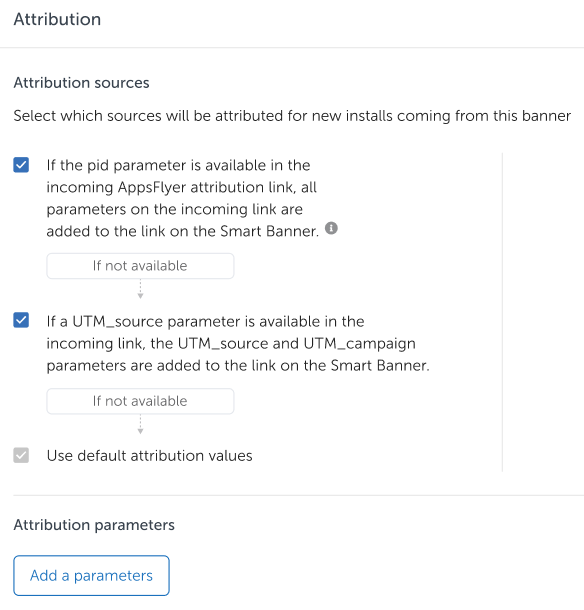
Task: Click the first 'If not available' box
Action: click(x=140, y=266)
